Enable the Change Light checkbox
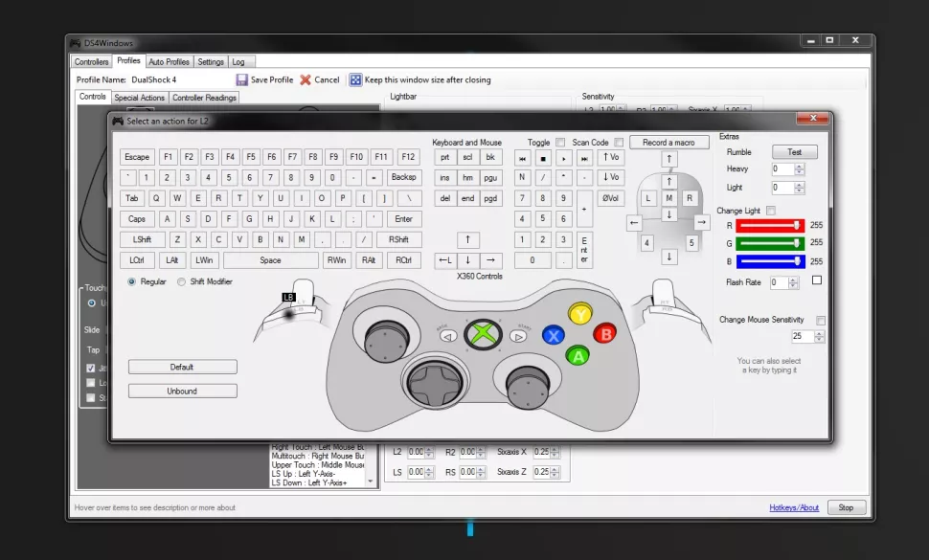 coord(771,211)
